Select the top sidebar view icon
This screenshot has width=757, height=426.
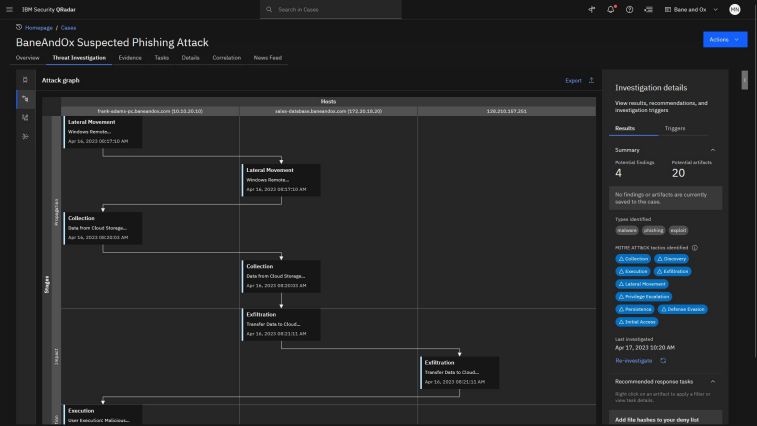click(x=25, y=79)
